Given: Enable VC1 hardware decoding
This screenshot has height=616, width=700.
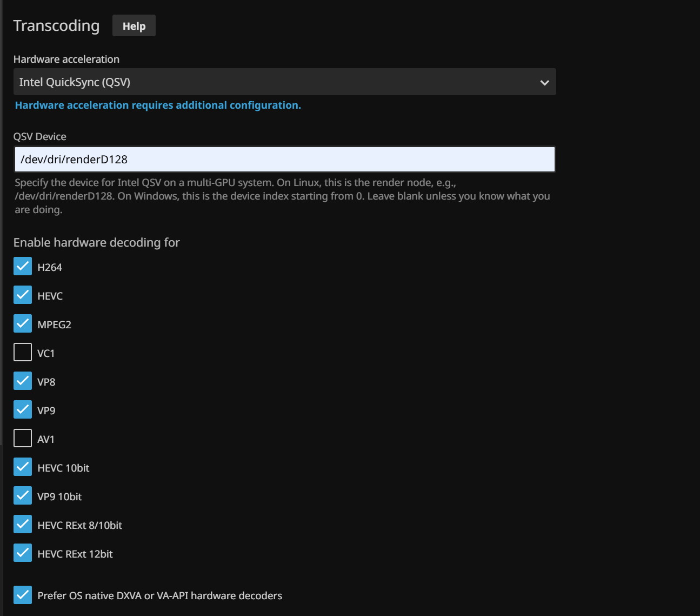Looking at the screenshot, I should click(23, 353).
